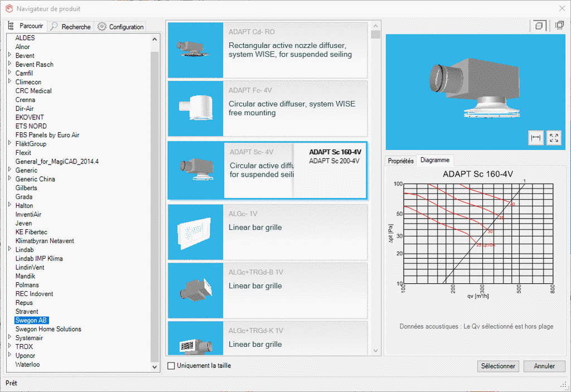Click the show dimensions icon on preview
The image size is (571, 392).
(536, 138)
